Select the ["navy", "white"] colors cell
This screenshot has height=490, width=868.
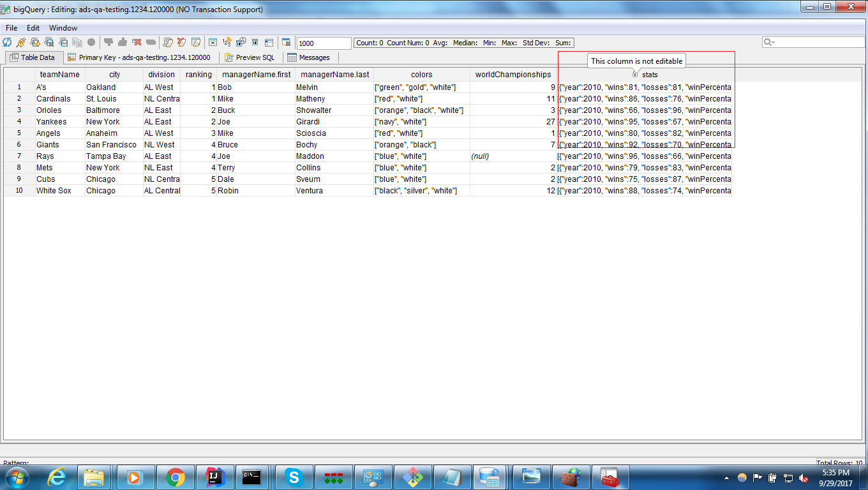coord(422,121)
